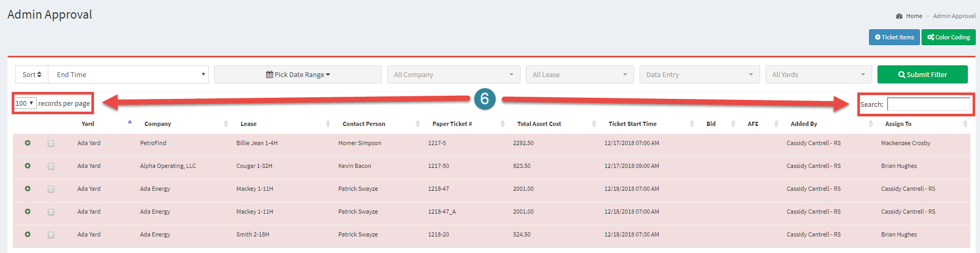This screenshot has height=253, width=980.
Task: Click the Kevin Bacon contact cell
Action: pos(355,166)
